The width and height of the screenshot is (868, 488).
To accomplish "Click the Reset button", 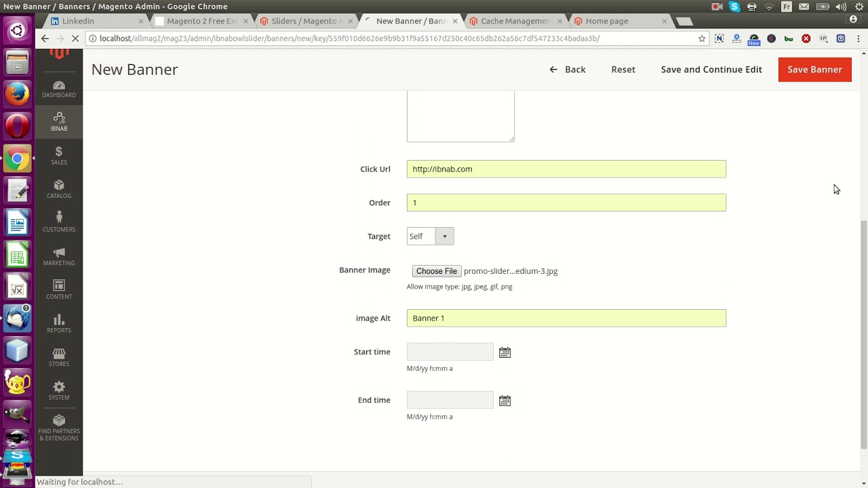I will click(x=623, y=69).
